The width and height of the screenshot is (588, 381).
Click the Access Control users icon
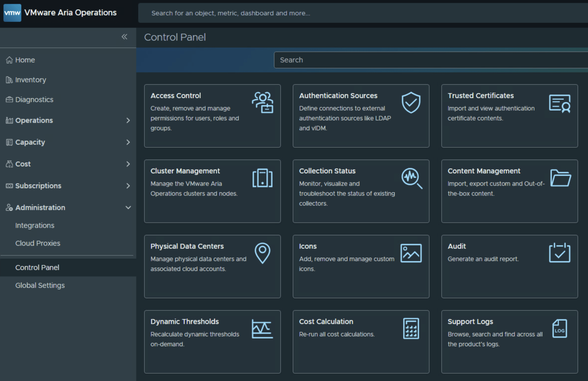pos(263,102)
